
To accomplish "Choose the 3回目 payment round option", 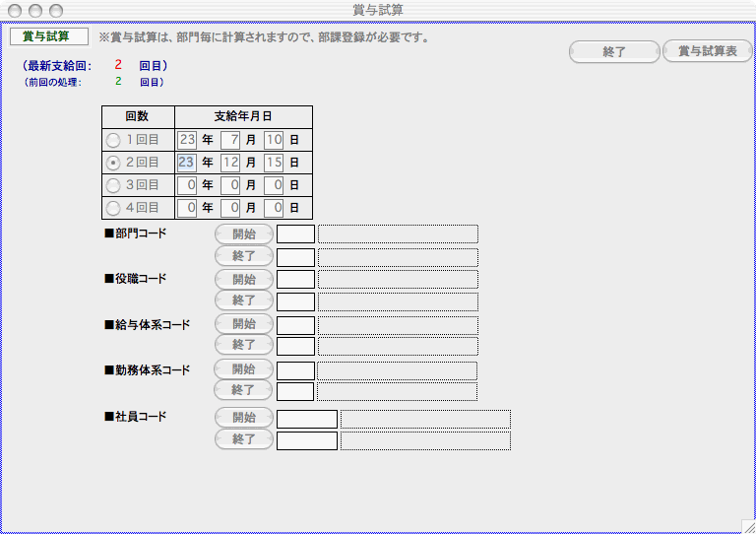I will tap(113, 185).
